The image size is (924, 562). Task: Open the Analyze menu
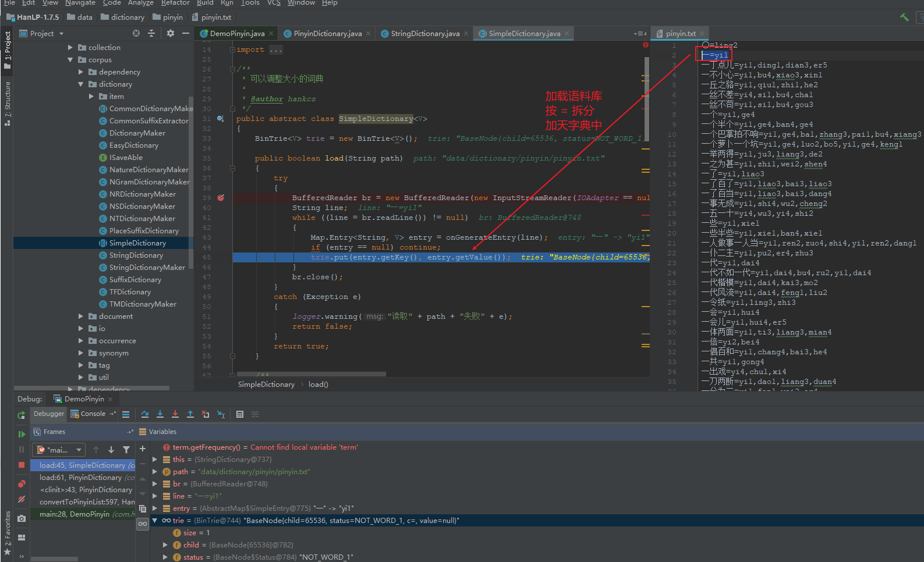141,3
